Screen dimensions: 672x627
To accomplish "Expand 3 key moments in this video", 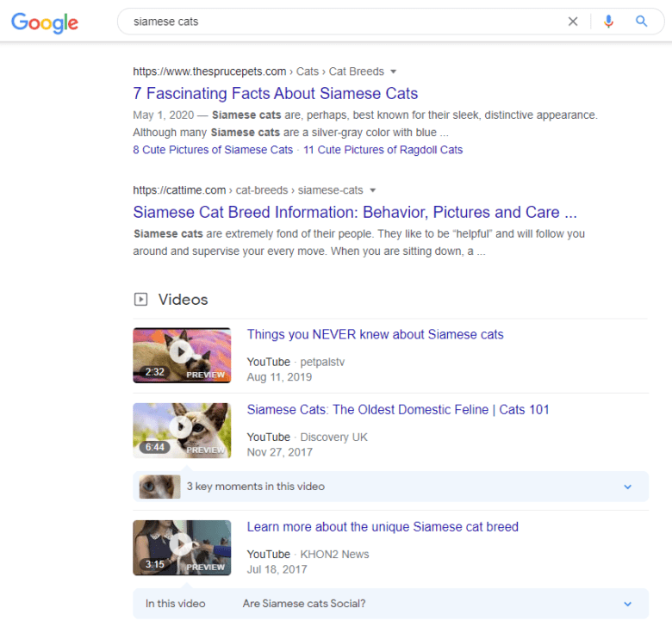I will pos(391,487).
